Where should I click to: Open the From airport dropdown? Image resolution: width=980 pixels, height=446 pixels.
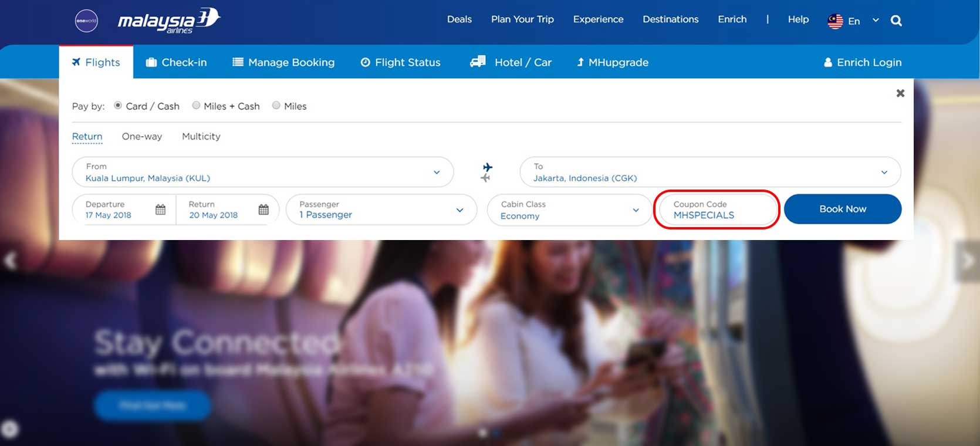coord(263,172)
